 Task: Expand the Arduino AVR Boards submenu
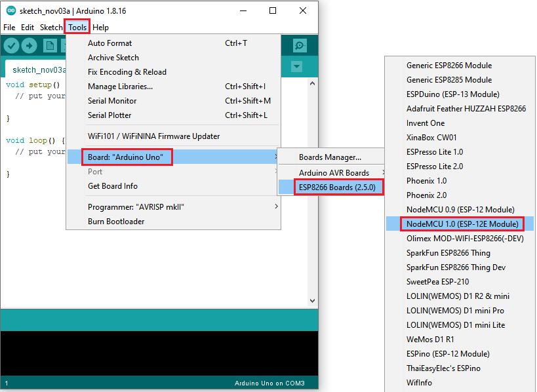tap(332, 173)
